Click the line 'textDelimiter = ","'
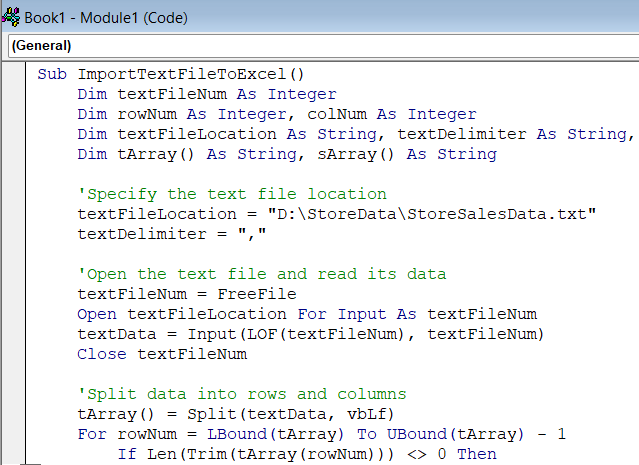 point(172,234)
